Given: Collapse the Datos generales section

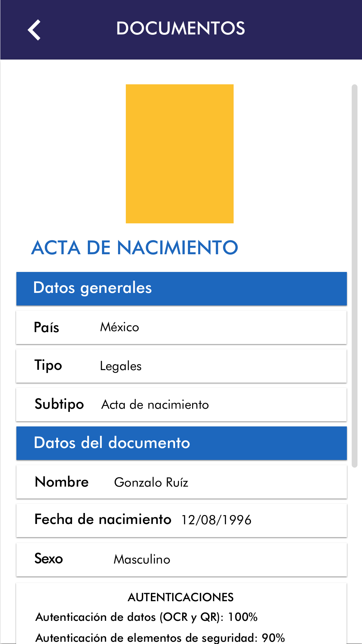Looking at the screenshot, I should pyautogui.click(x=181, y=288).
